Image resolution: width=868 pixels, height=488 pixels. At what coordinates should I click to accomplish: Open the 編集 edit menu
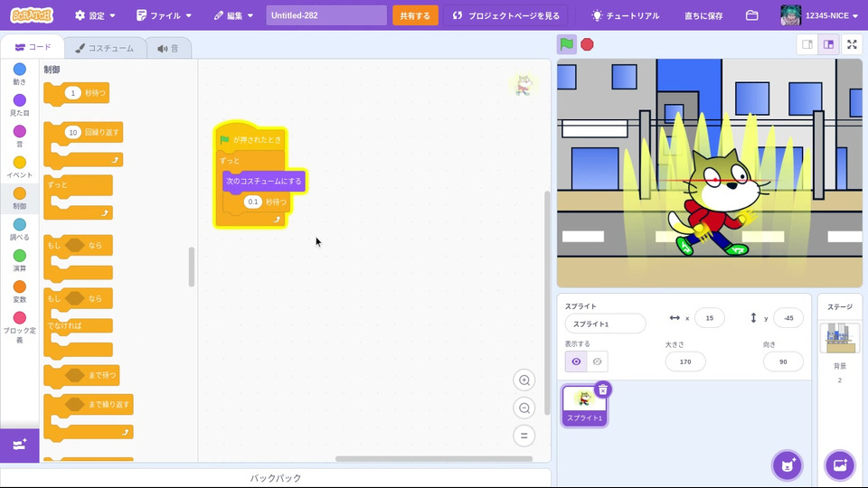point(233,15)
